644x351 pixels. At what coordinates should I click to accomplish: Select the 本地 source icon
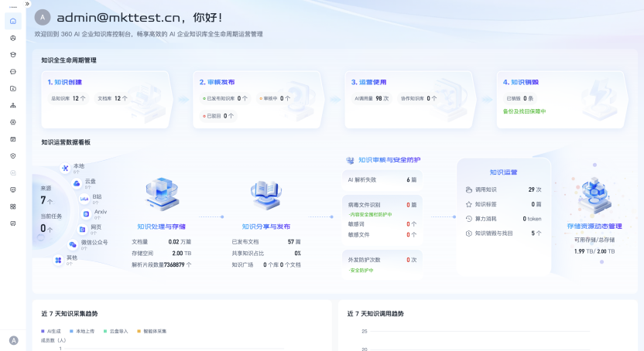click(65, 168)
